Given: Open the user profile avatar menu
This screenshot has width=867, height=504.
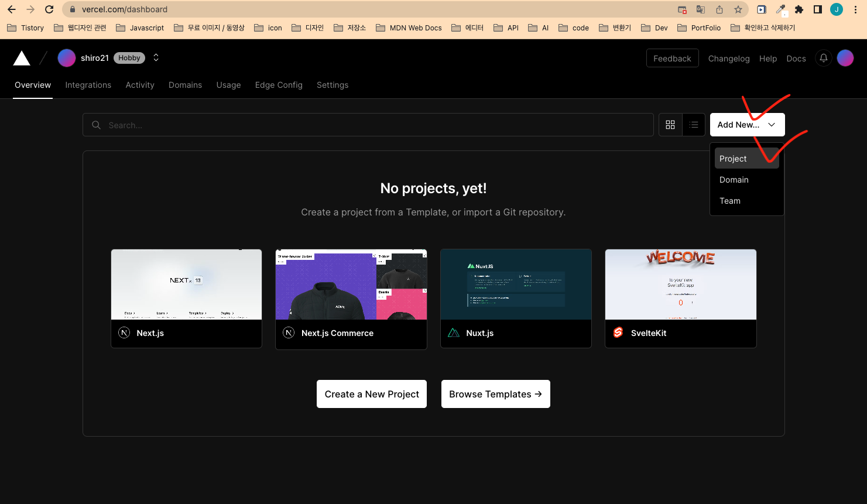Looking at the screenshot, I should pos(845,58).
